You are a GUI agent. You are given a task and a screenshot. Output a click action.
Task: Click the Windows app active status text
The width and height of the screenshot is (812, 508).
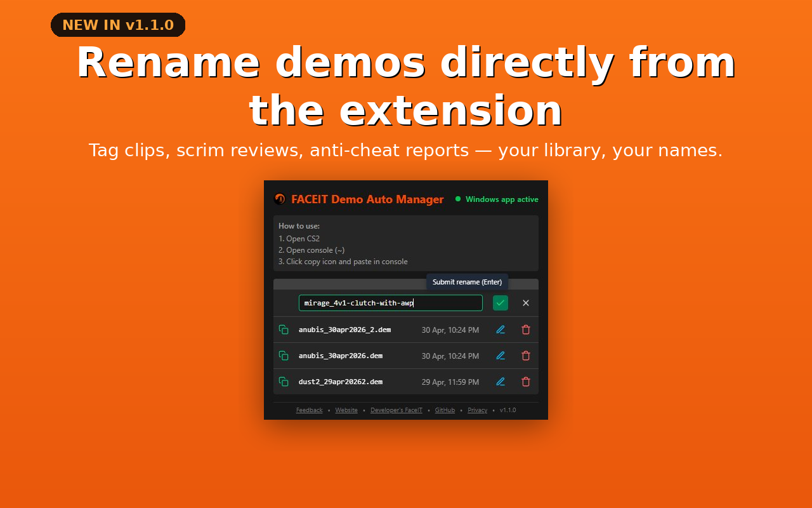tap(502, 199)
